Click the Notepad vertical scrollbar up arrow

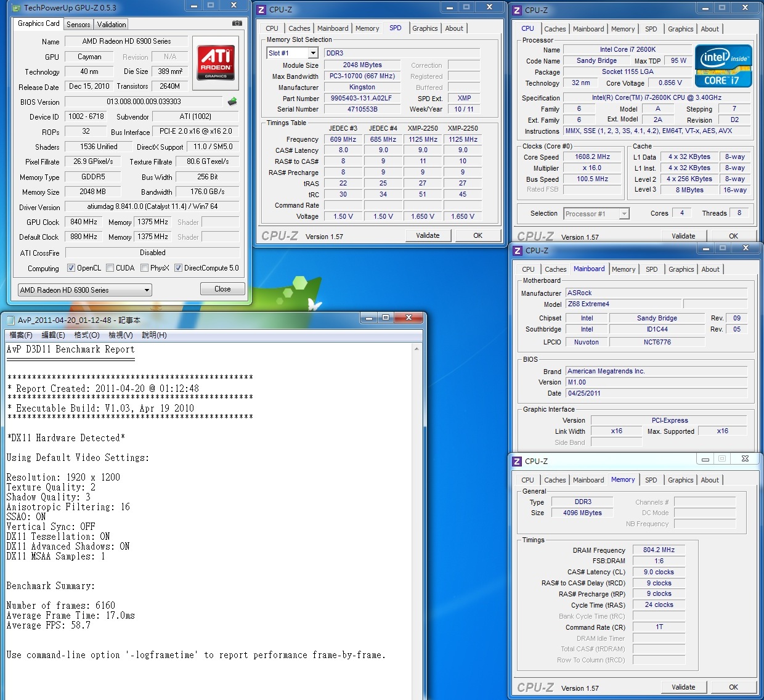417,349
